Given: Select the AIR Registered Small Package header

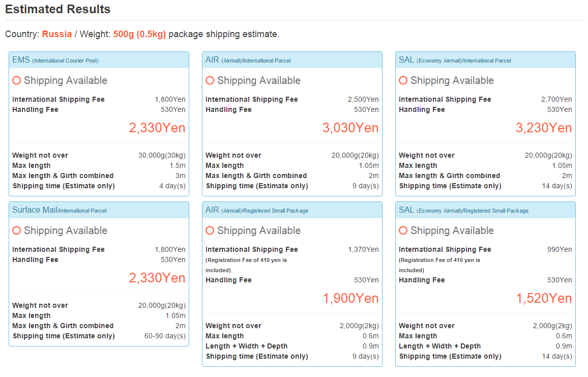Looking at the screenshot, I should tap(257, 210).
